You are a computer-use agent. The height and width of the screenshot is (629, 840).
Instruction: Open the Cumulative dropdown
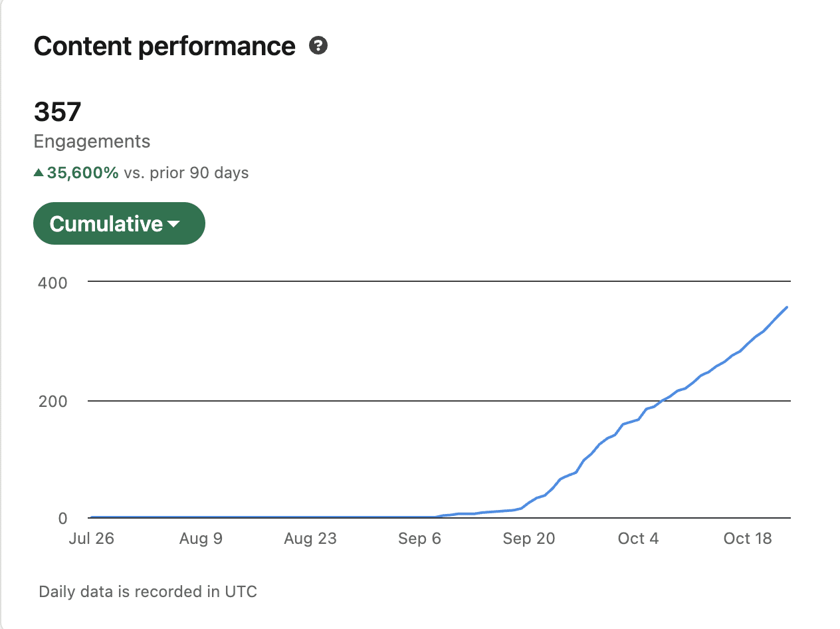coord(118,224)
